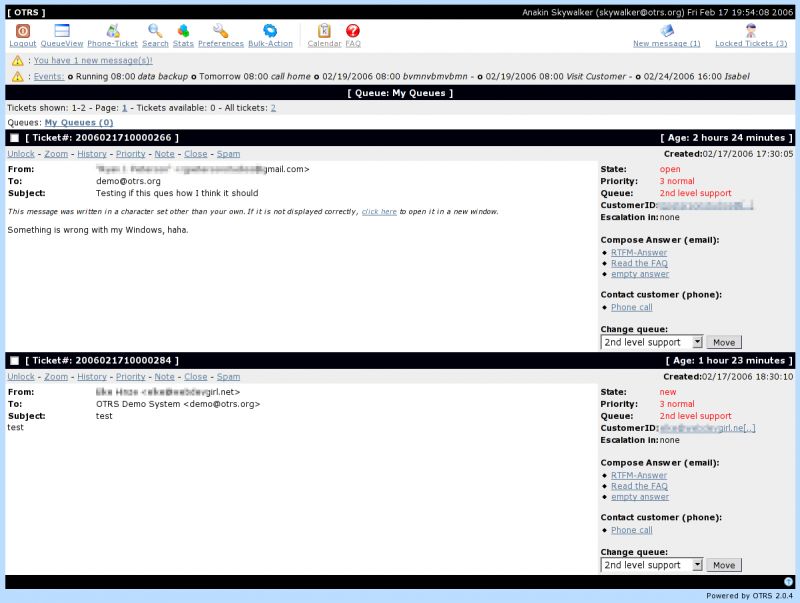Select Close action for ticket 2006021710000284
Screen dimensions: 800x603
click(195, 377)
